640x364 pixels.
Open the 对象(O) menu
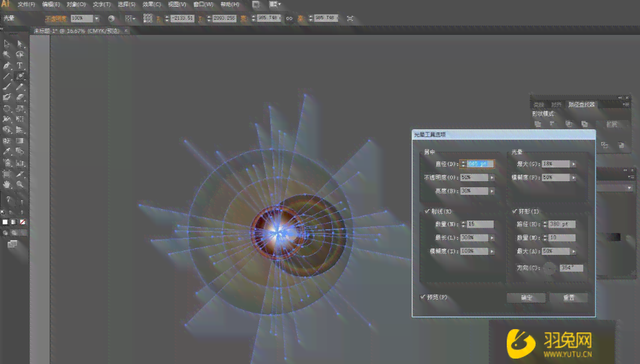pyautogui.click(x=76, y=4)
